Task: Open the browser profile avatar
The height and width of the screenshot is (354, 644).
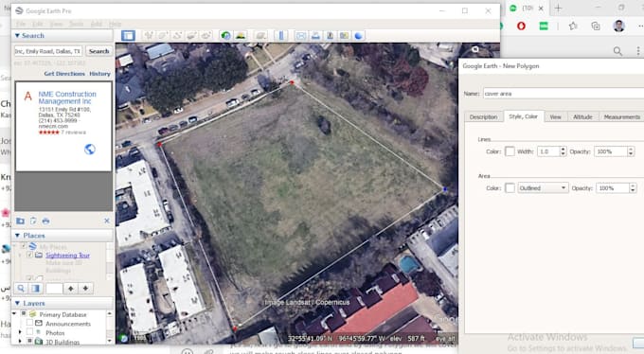Action: (x=619, y=26)
